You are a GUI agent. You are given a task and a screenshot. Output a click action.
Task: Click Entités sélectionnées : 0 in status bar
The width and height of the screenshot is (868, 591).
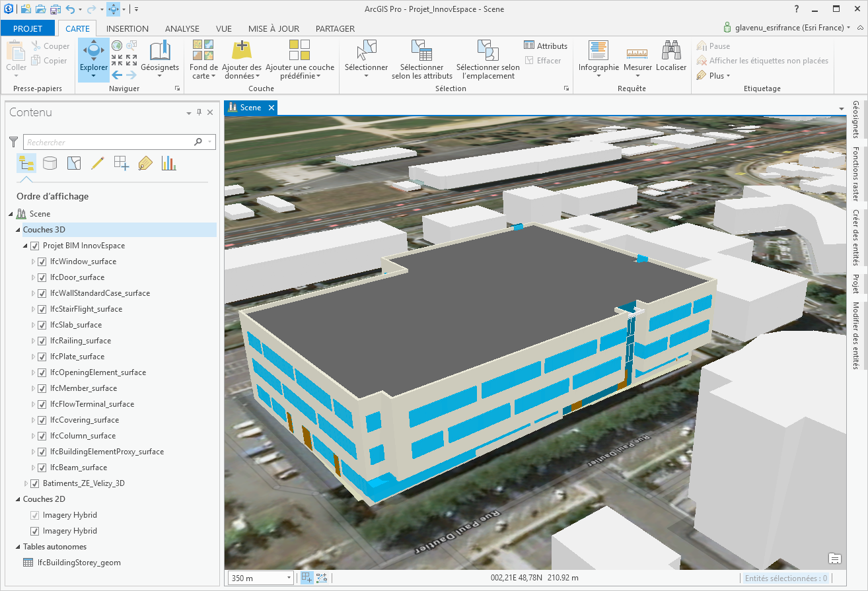click(785, 578)
